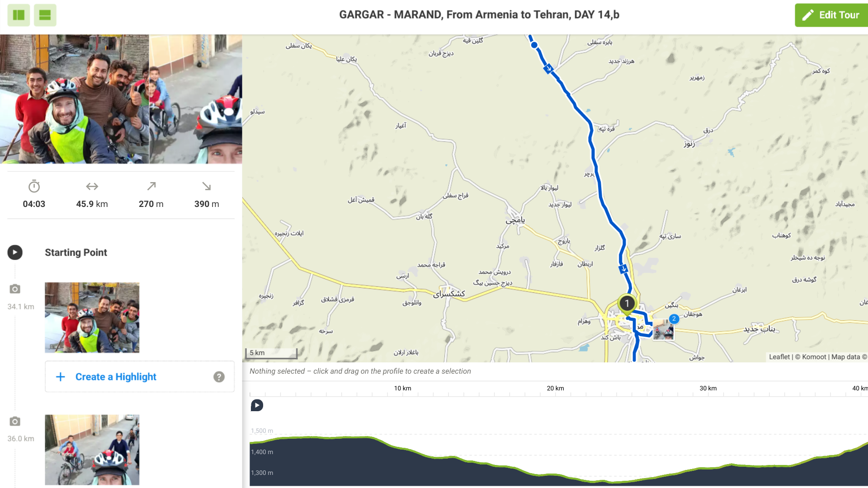Open the Komoot attribution link
This screenshot has height=488, width=868.
pos(814,357)
